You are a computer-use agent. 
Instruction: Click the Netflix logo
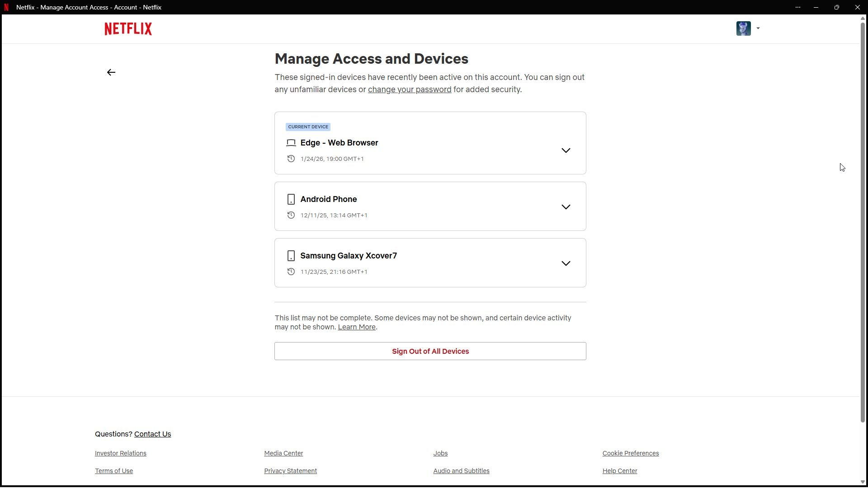coord(128,29)
